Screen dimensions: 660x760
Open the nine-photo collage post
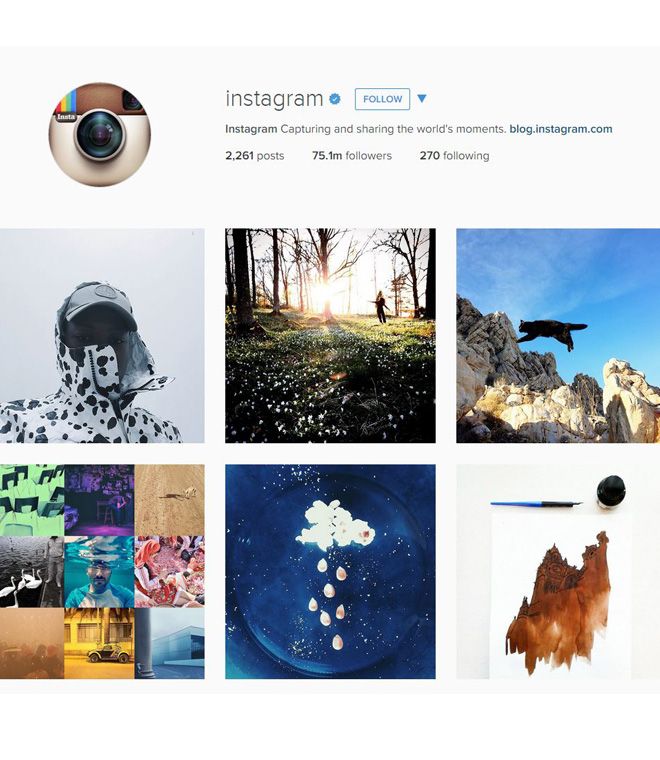coord(102,571)
